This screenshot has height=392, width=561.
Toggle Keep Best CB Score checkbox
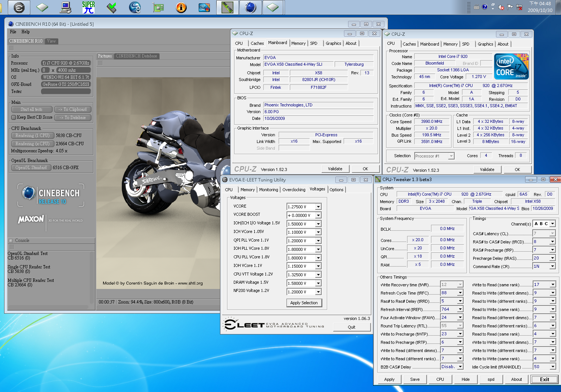tap(13, 117)
